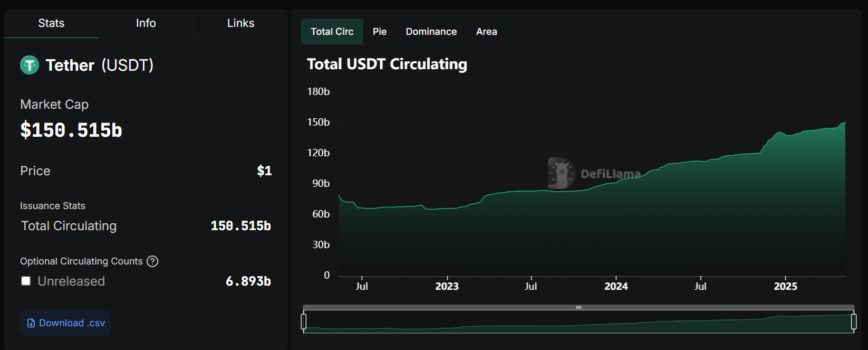Select the Total Circ chart view
The image size is (868, 350).
(x=332, y=32)
